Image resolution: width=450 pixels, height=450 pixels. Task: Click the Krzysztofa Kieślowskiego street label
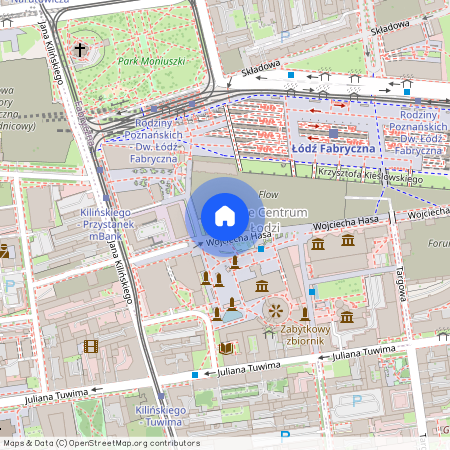(370, 175)
